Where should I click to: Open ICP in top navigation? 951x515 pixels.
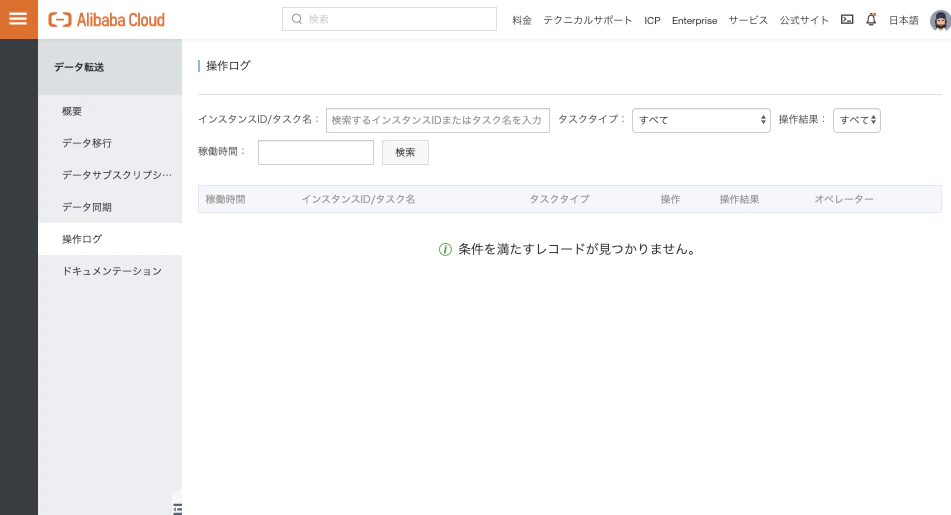[652, 21]
